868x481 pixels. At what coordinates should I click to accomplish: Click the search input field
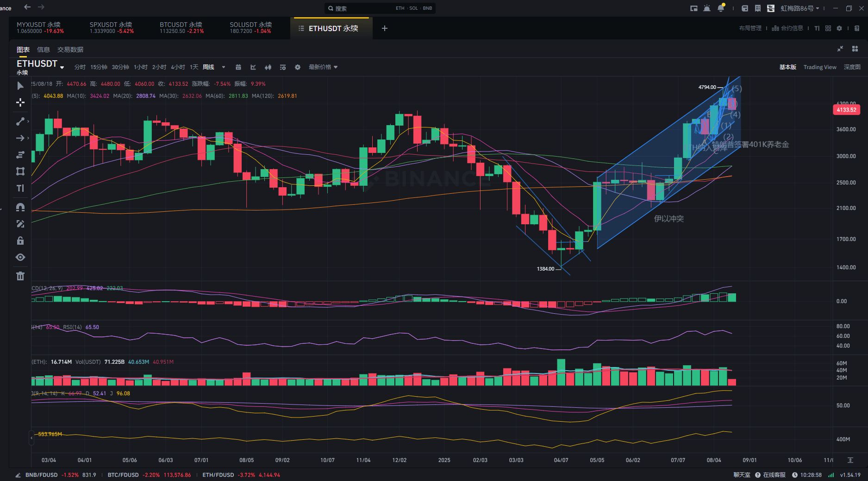(x=380, y=8)
